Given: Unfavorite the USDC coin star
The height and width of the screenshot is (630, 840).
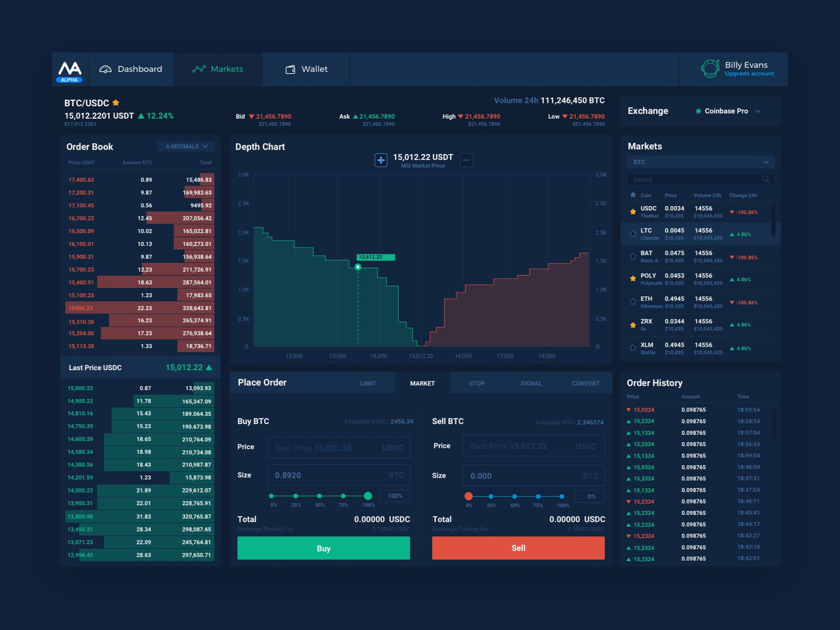Looking at the screenshot, I should (632, 212).
